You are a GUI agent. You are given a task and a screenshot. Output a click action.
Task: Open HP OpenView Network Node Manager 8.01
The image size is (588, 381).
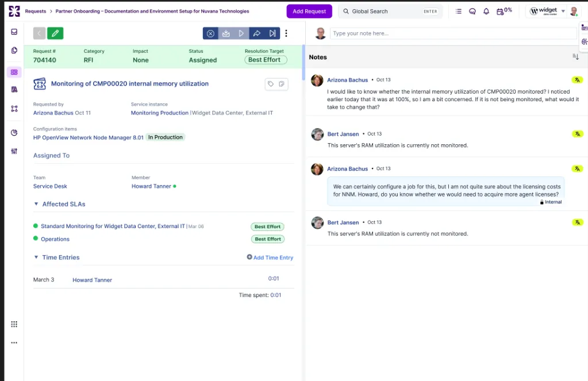pyautogui.click(x=88, y=137)
